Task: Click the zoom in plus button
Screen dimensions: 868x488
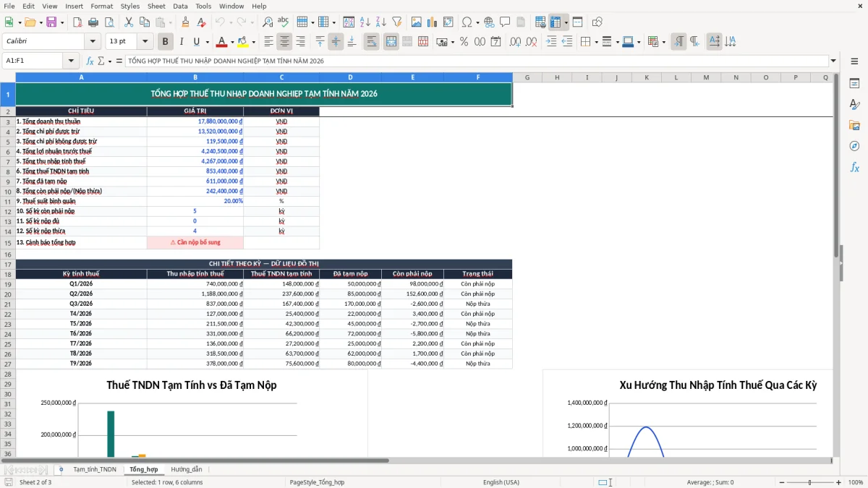Action: [x=839, y=482]
